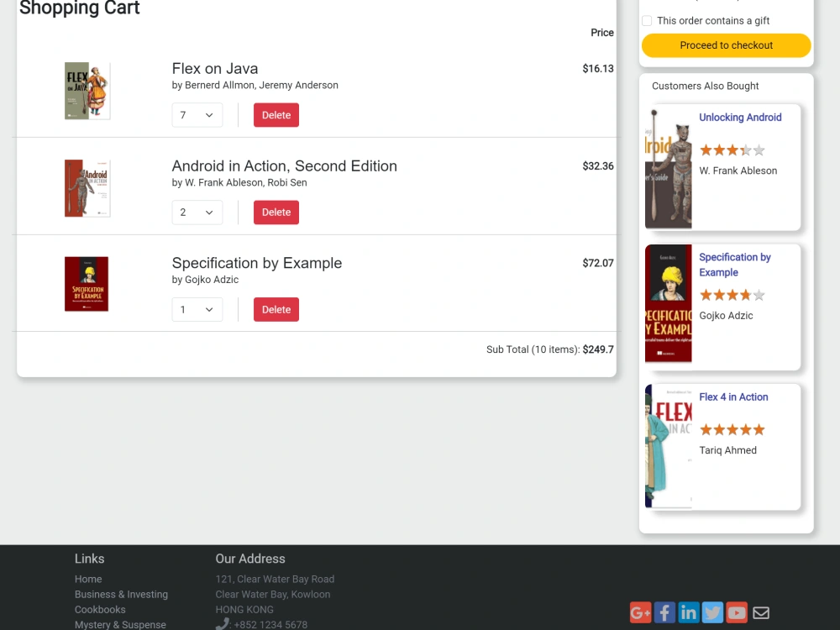Open quantity dropdown for Android in Action
Image resolution: width=840 pixels, height=630 pixels.
point(197,213)
